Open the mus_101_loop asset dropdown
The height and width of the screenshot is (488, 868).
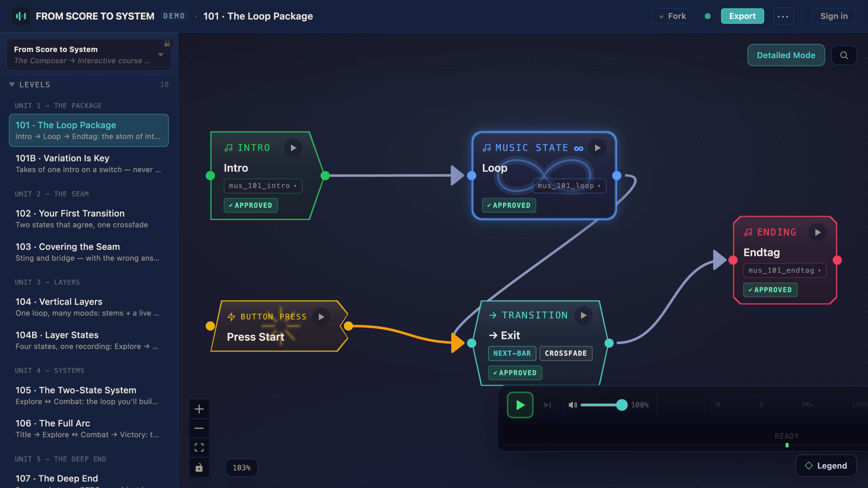pos(569,186)
